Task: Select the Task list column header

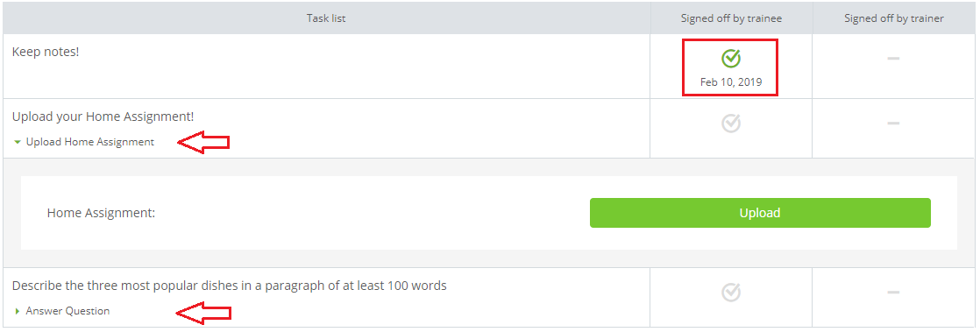Action: tap(325, 18)
